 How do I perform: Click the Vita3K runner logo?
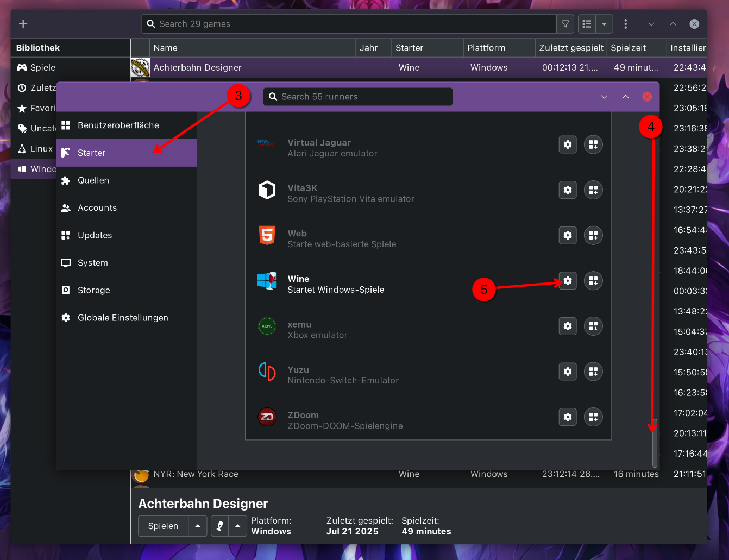point(267,190)
